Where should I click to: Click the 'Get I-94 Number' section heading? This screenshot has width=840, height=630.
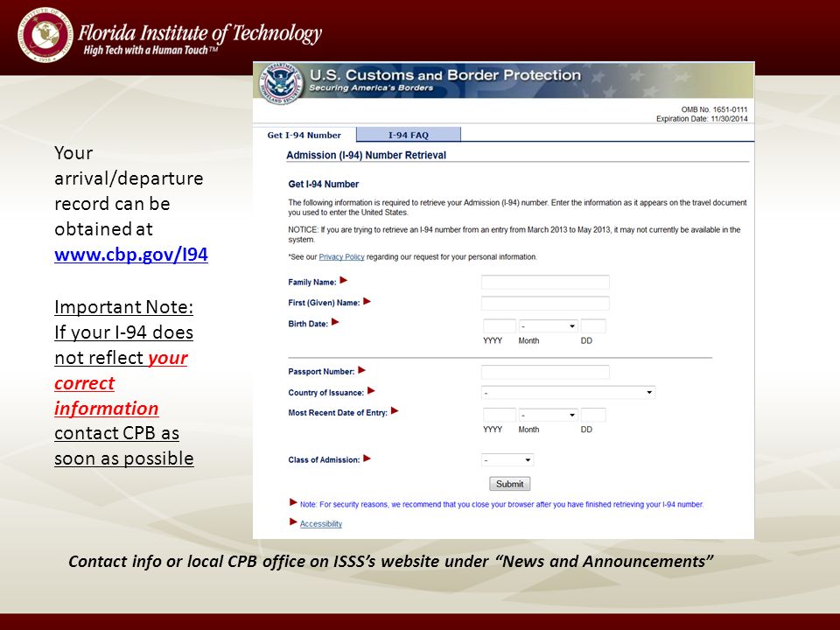324,185
